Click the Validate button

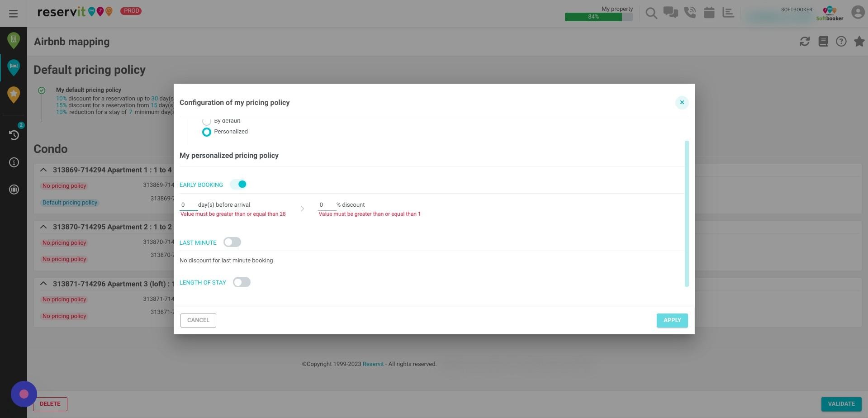click(841, 404)
